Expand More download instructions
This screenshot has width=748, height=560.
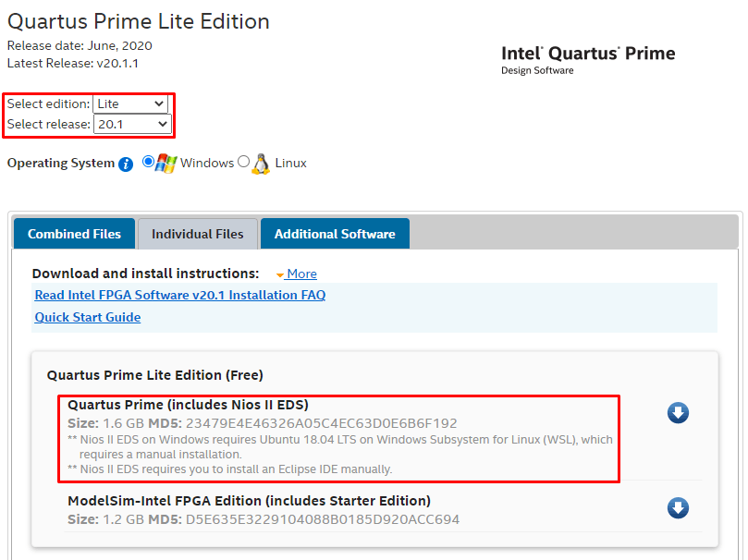point(301,274)
